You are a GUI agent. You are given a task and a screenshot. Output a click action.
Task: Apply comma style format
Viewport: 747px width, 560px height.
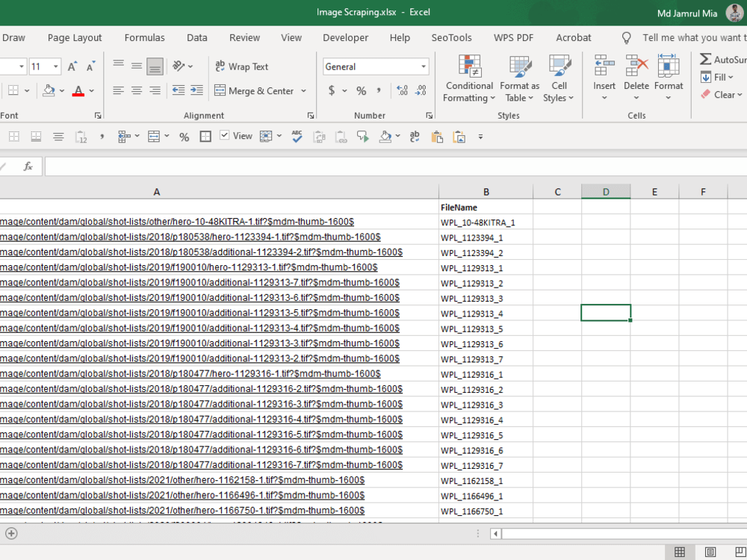[379, 90]
